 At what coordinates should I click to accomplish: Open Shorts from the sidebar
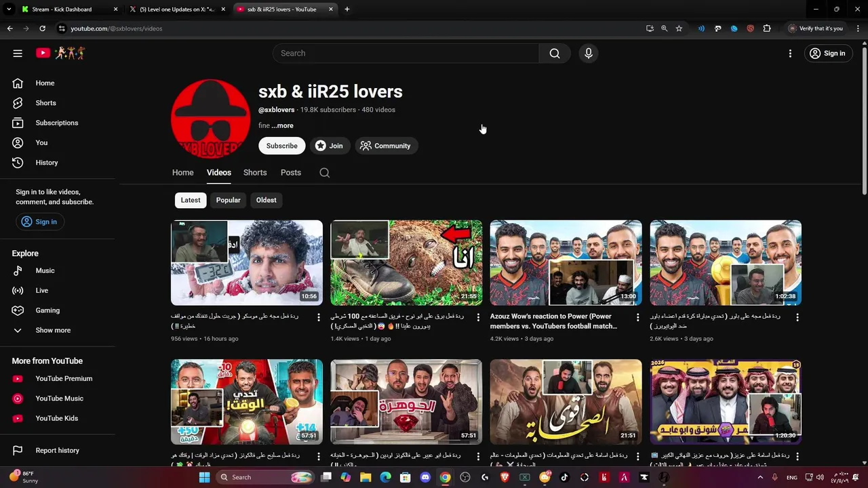58,103
